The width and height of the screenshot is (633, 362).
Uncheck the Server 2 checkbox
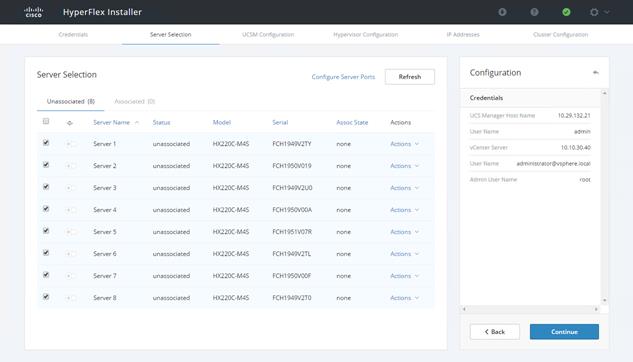(46, 165)
